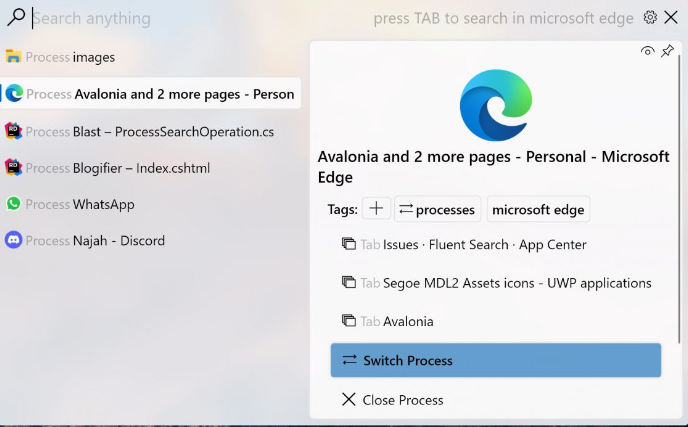Click Edge icon in Avalonia result row
Viewport: 688px width, 427px height.
click(14, 93)
